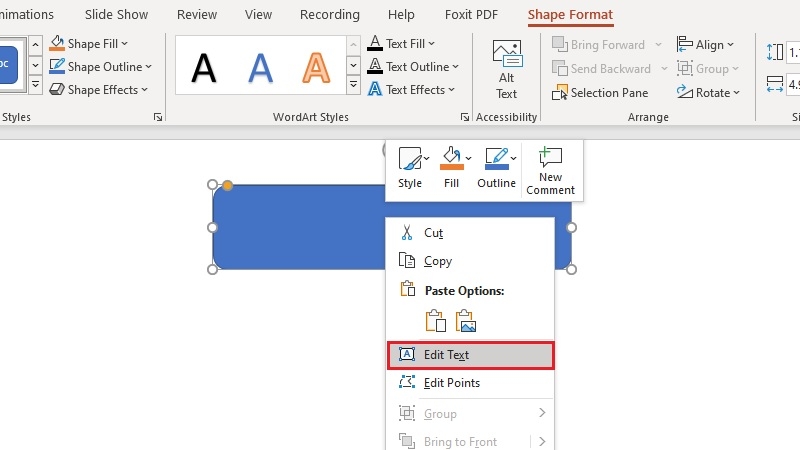The width and height of the screenshot is (800, 450).
Task: Open Alt Text accessibility pane
Action: pyautogui.click(x=507, y=70)
